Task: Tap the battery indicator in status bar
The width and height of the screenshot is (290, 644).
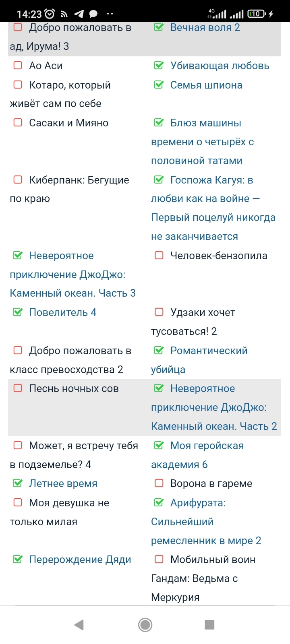Action: click(x=257, y=14)
